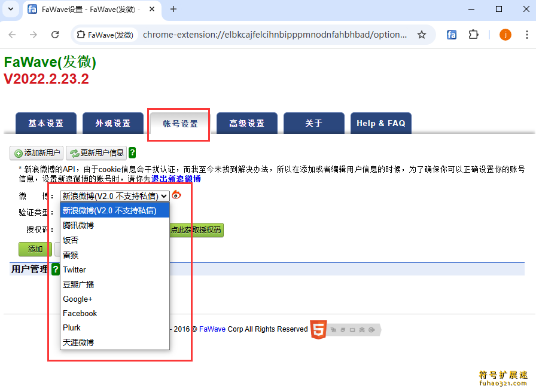This screenshot has height=392, width=536.
Task: Choose 雷猴 in the dropdown
Action: coord(115,255)
